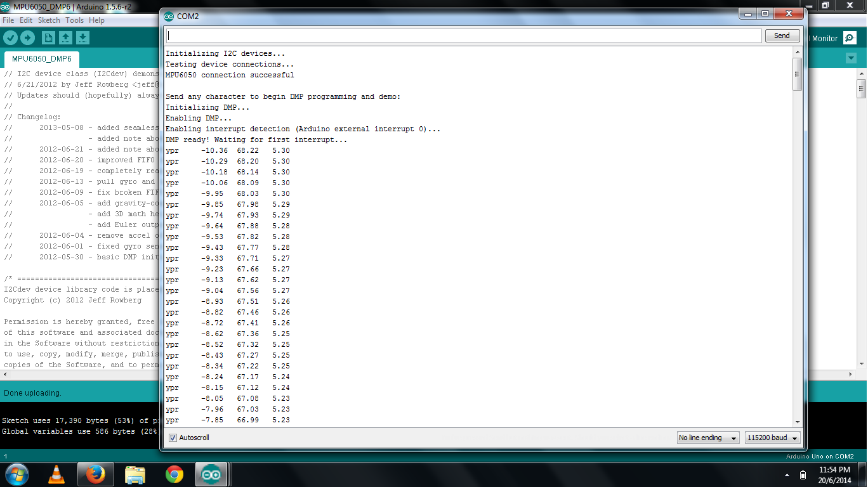Click the Arduino taskbar icon
The height and width of the screenshot is (487, 868).
click(212, 474)
